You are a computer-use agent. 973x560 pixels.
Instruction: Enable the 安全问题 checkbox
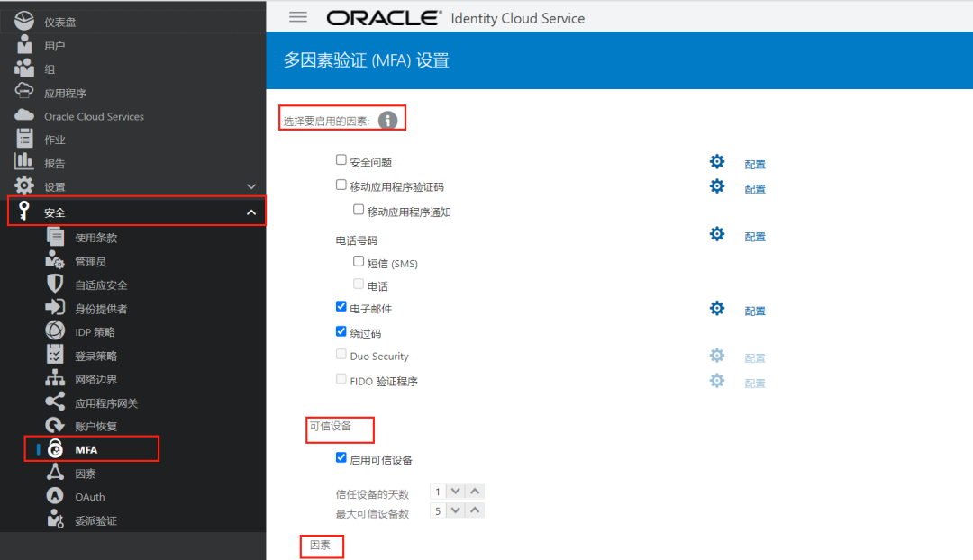click(x=341, y=160)
